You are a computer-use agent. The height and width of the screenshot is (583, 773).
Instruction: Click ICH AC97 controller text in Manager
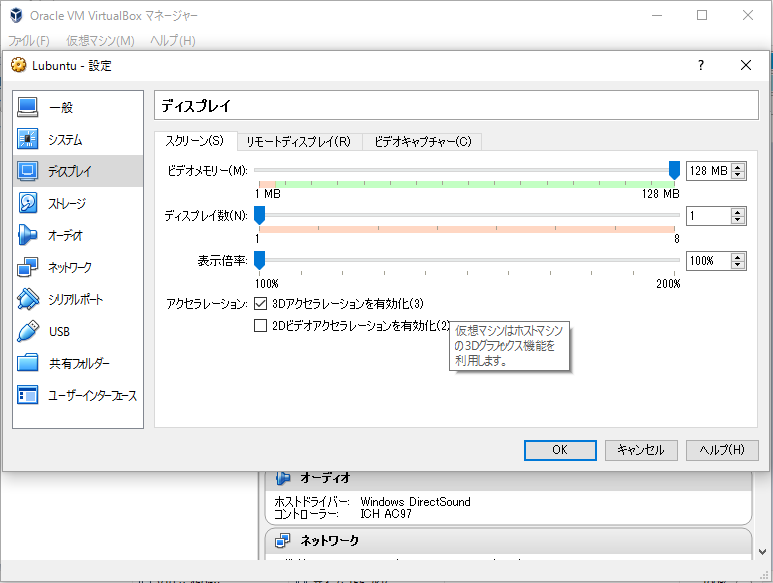[386, 514]
